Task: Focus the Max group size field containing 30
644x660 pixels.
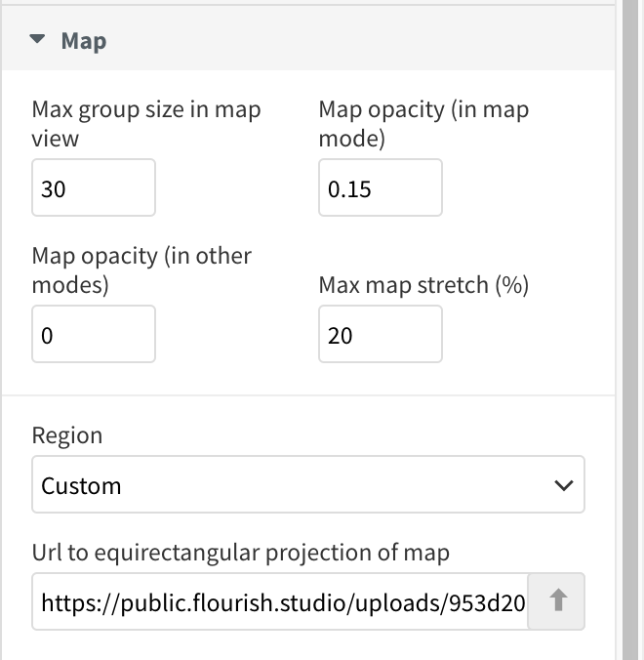Action: click(94, 187)
